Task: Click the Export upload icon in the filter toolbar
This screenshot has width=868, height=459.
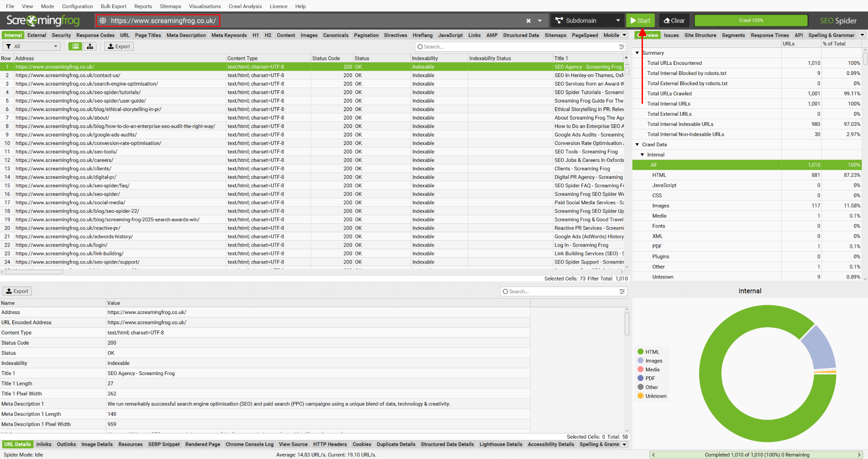Action: (x=111, y=46)
